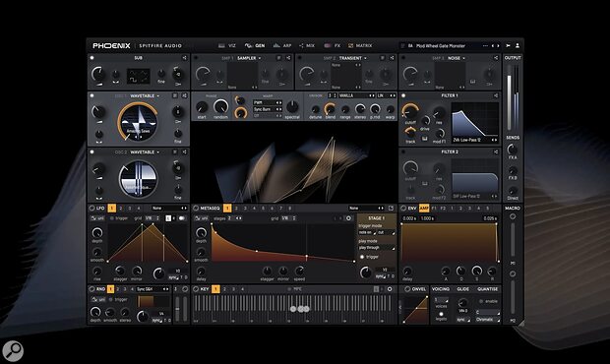Click the SMP 3 Noise routing icon
This screenshot has width=610, height=364.
496,58
